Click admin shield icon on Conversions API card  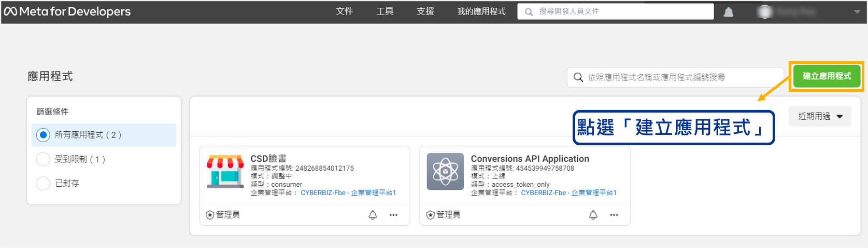(430, 215)
